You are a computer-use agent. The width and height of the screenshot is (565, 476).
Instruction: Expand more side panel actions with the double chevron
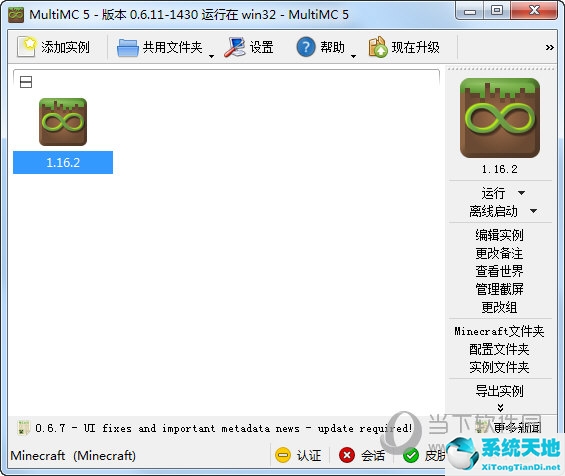pos(500,408)
